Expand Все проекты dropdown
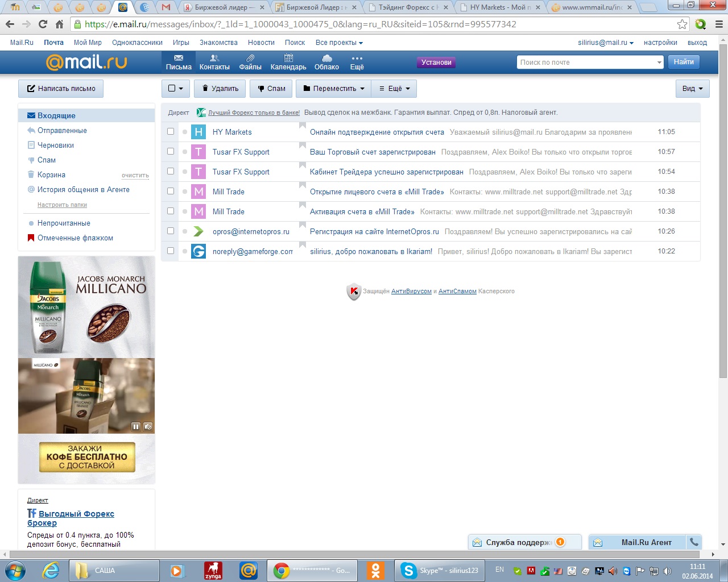The image size is (728, 582). [339, 43]
